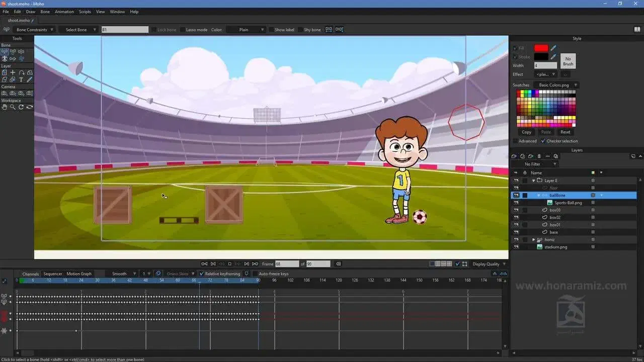Expand the honiz layer group
This screenshot has height=362, width=644.
[534, 240]
